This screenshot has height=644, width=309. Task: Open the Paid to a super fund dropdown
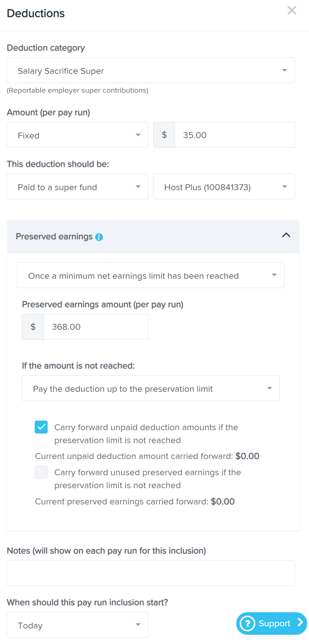click(x=77, y=186)
